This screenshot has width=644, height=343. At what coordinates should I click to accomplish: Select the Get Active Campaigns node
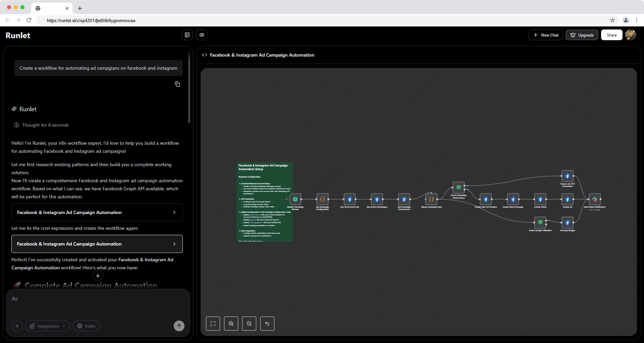point(377,199)
